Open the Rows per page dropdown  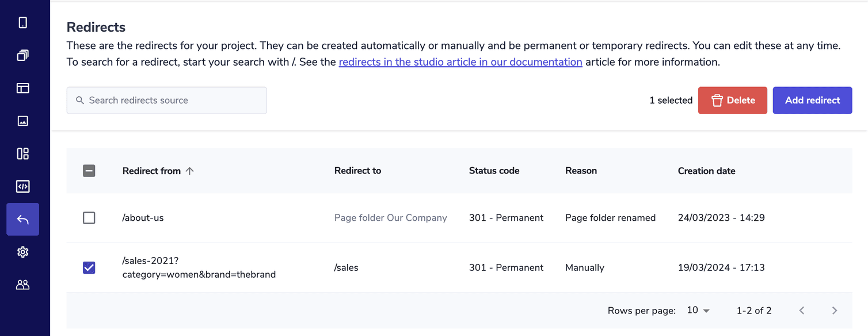pyautogui.click(x=698, y=310)
